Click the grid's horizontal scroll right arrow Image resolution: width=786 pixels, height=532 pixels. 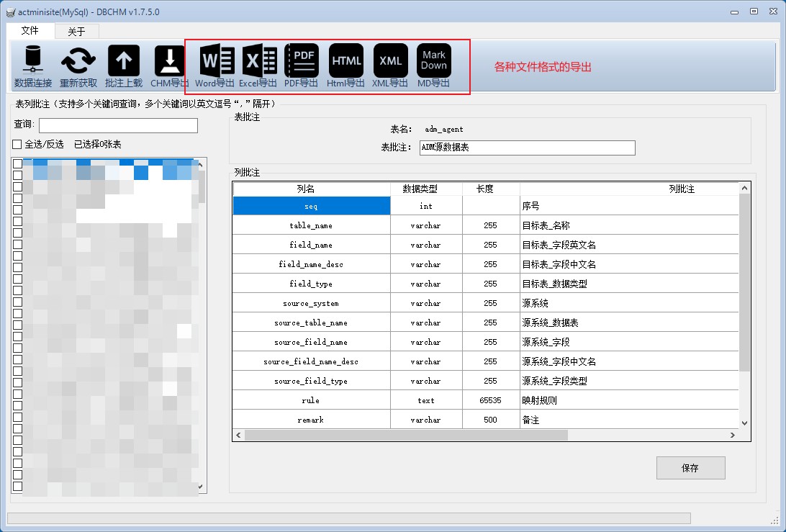click(733, 435)
